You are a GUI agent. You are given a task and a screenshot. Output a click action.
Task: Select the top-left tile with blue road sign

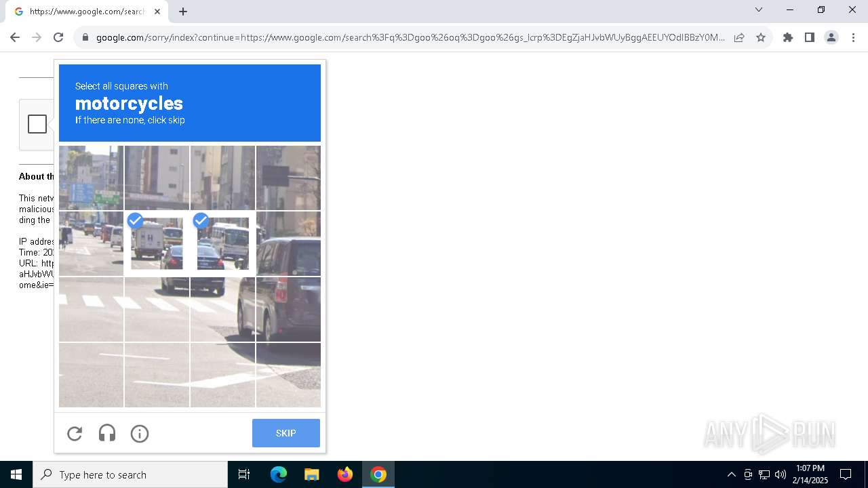[x=91, y=178]
